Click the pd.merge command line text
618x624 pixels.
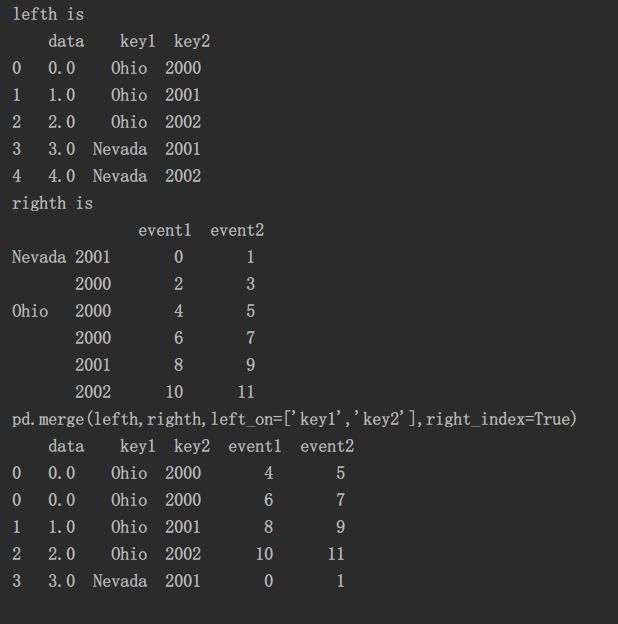coord(294,419)
